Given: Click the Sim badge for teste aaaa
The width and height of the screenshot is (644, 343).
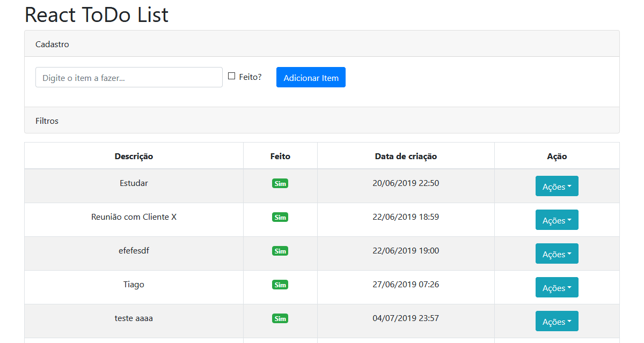Looking at the screenshot, I should click(280, 319).
